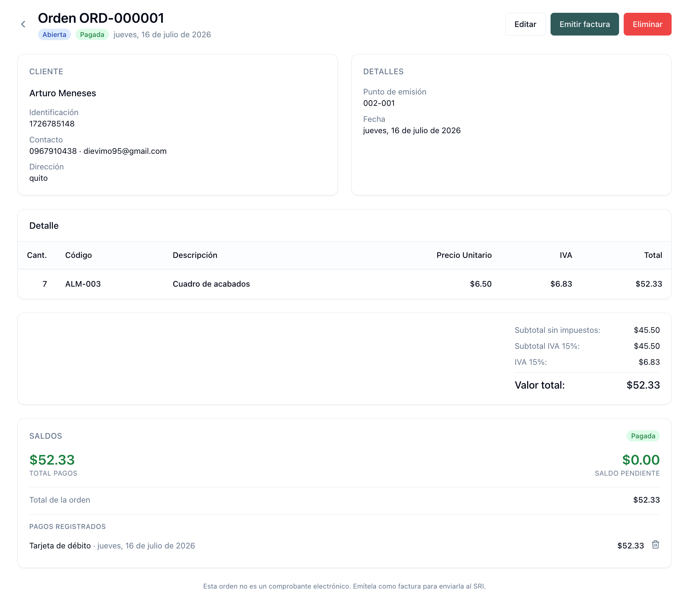The height and width of the screenshot is (601, 700).
Task: Click the registered payment amount $52.33
Action: tap(630, 546)
